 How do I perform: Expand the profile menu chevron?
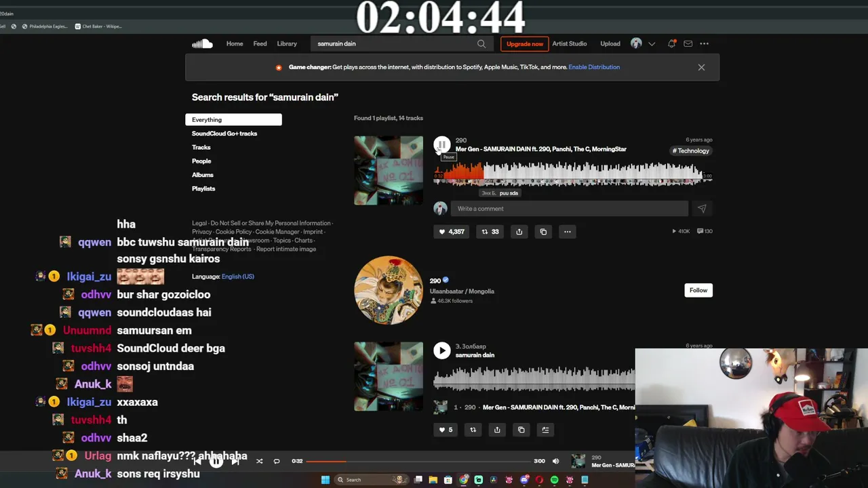pyautogui.click(x=652, y=44)
